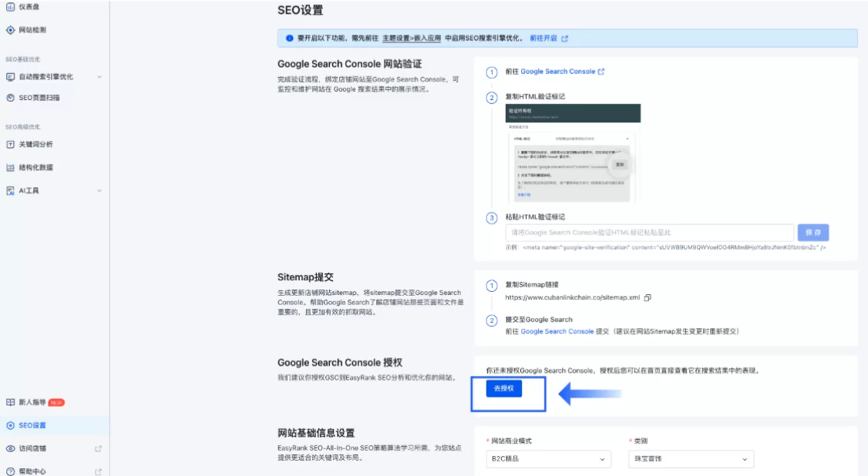Viewport: 868px width, 476px height.
Task: Click external link icon beside 访问店铺
Action: pos(99,449)
